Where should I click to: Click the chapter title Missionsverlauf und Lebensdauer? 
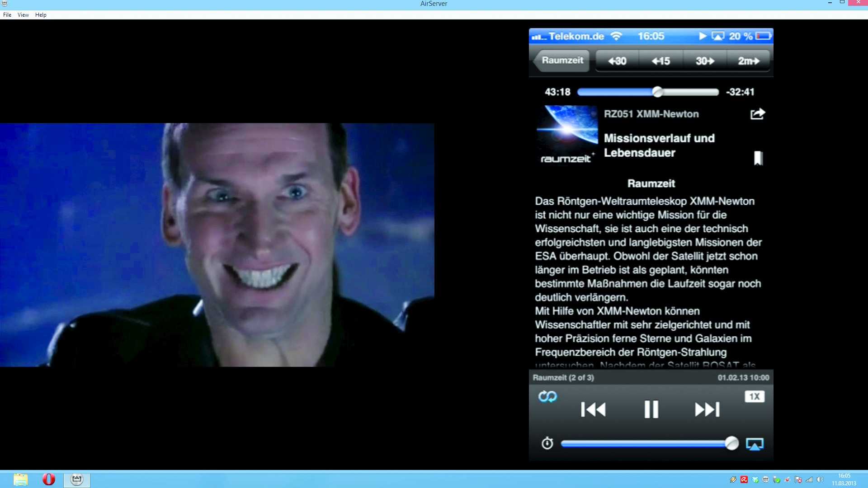pos(659,145)
